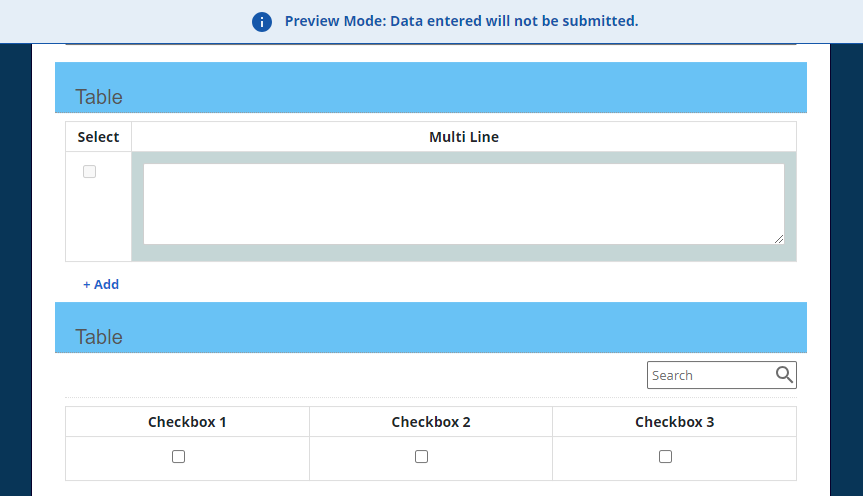
Task: Select the Checkbox 1 column header
Action: [x=187, y=422]
